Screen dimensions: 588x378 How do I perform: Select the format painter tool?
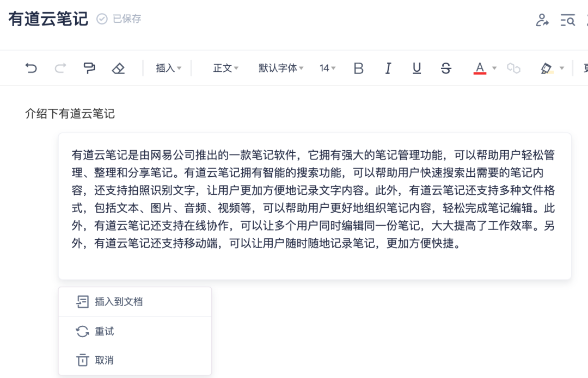click(x=89, y=68)
